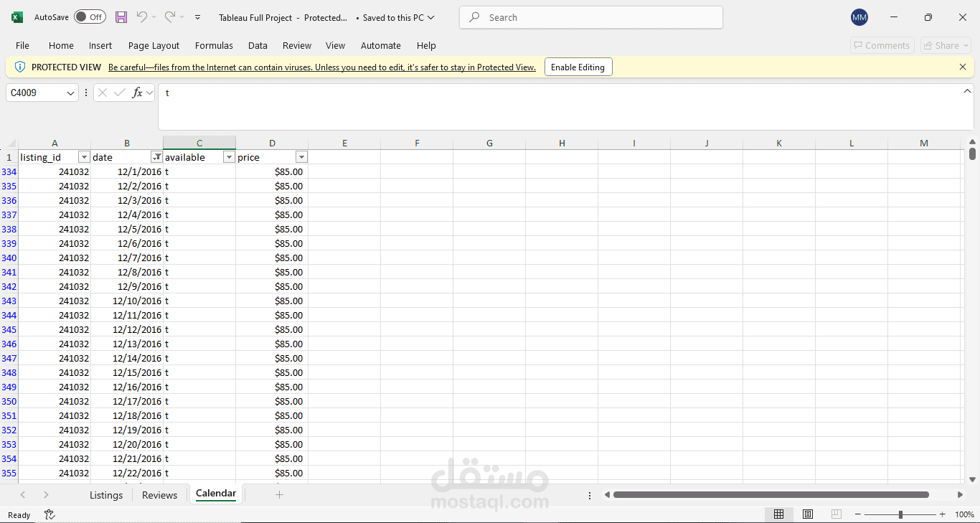Click the formula bar Enter checkmark icon
Viewport: 980px width, 523px height.
click(x=120, y=93)
